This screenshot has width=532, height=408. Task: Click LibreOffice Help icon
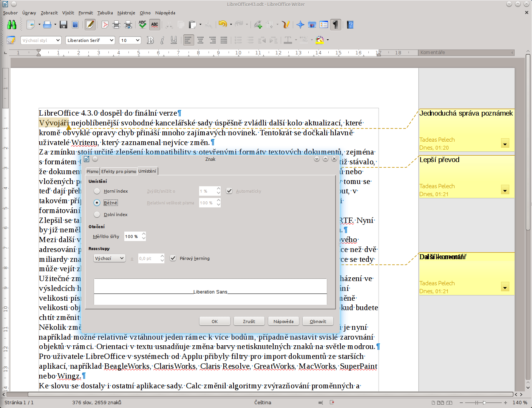350,25
